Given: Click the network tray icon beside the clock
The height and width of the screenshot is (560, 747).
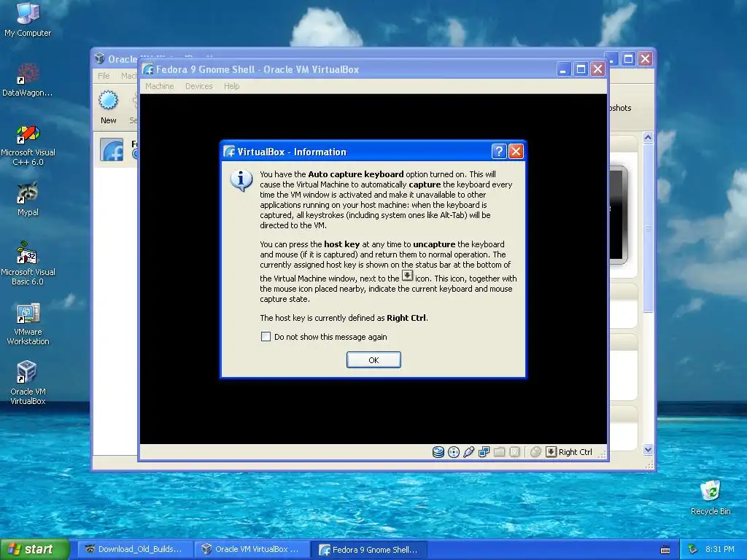Looking at the screenshot, I should point(693,549).
